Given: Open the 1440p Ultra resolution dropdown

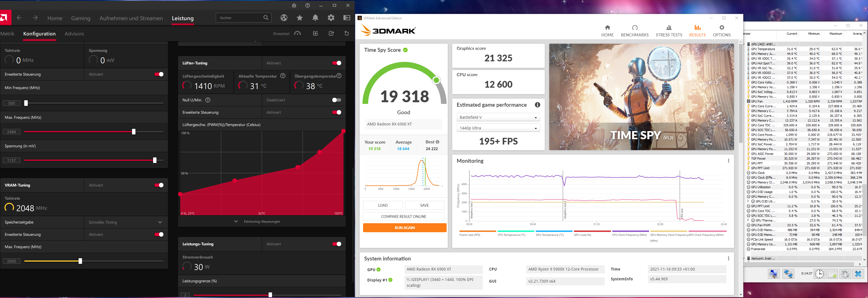Looking at the screenshot, I should click(498, 128).
